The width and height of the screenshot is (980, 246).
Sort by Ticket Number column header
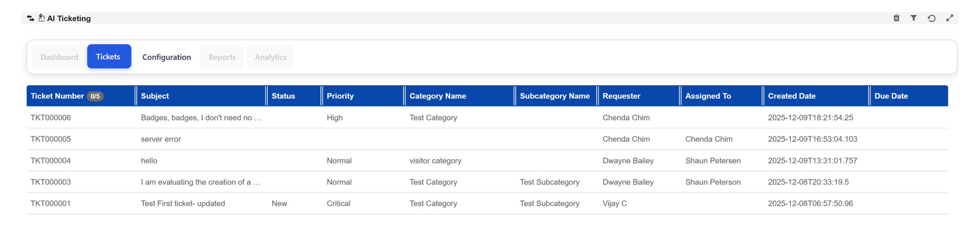[57, 96]
